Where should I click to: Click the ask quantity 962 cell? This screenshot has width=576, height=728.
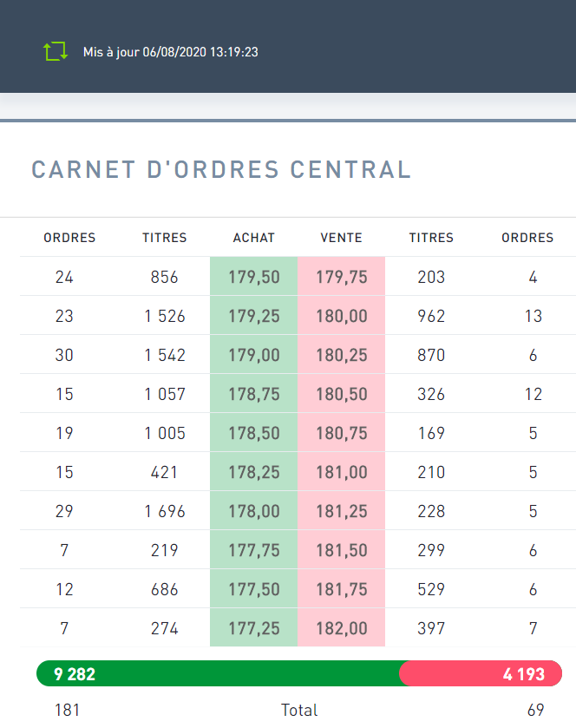tap(431, 317)
